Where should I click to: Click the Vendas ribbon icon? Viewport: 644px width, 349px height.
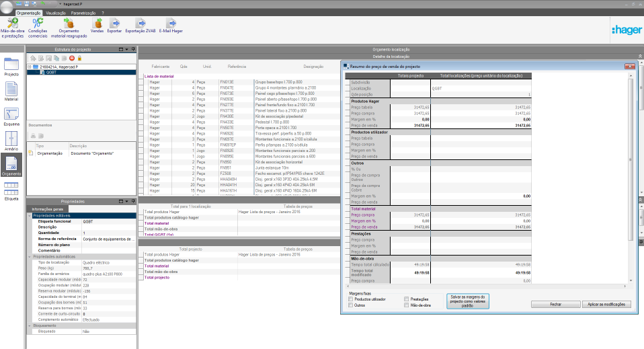click(97, 24)
